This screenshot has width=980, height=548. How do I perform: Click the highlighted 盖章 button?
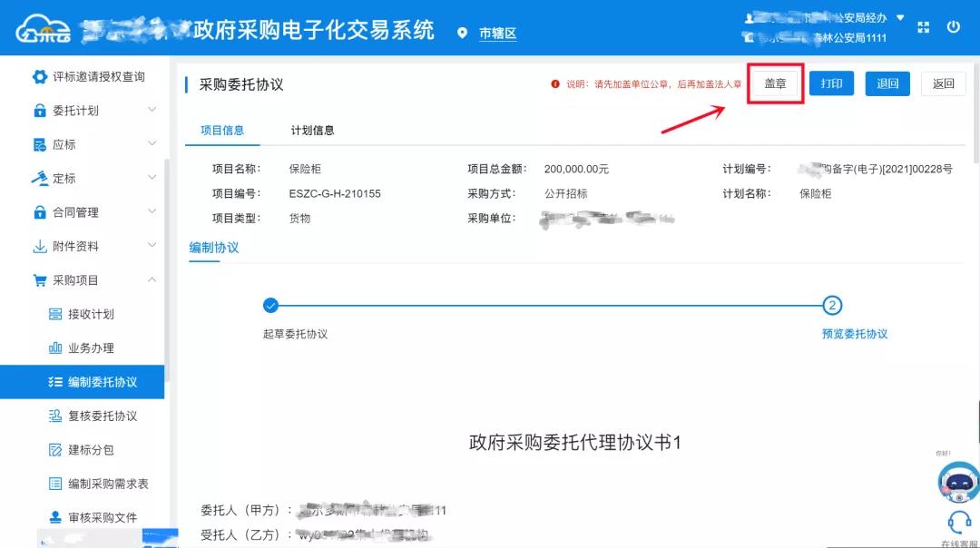(x=775, y=83)
